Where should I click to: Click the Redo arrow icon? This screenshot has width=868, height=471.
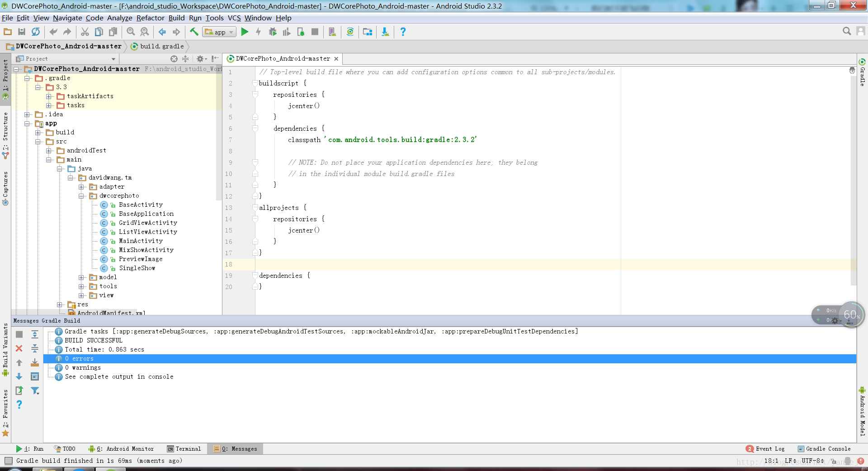click(67, 32)
